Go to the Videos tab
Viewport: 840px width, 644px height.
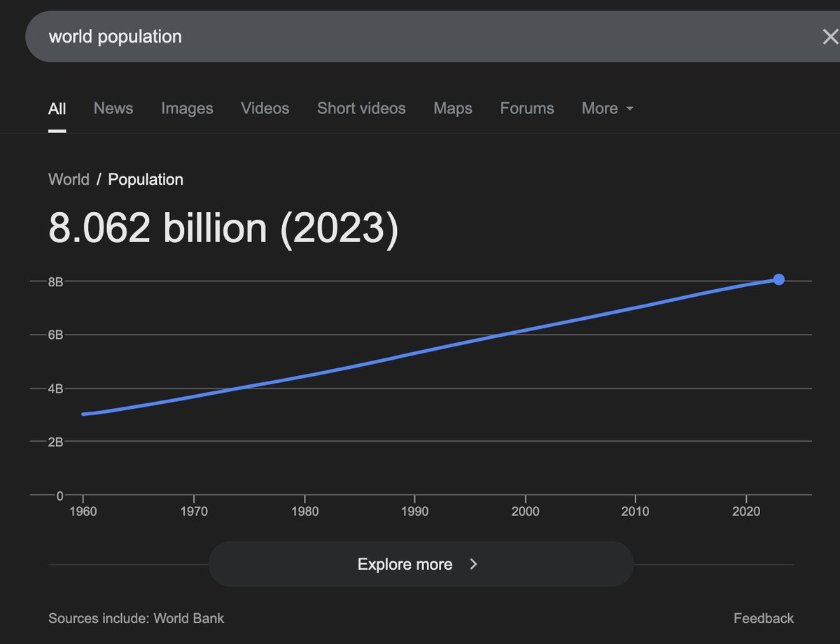pyautogui.click(x=265, y=108)
